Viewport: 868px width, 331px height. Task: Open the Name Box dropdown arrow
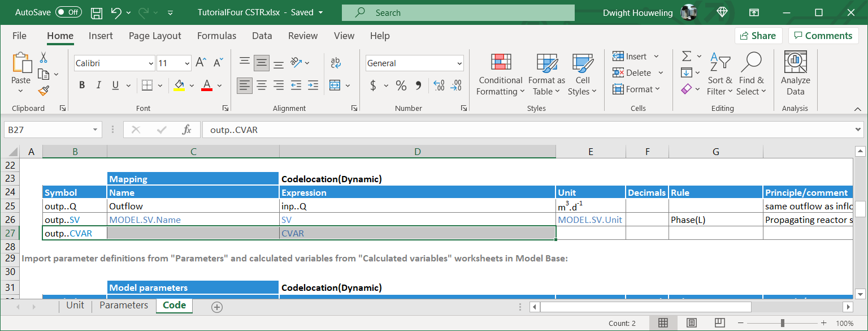(95, 130)
